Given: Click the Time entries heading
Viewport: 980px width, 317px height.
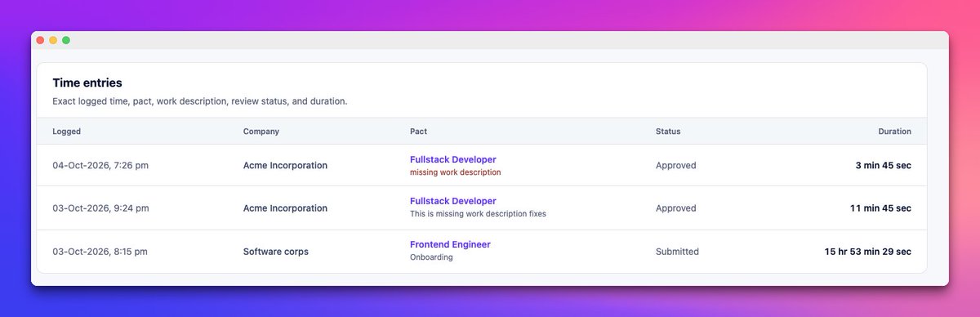Looking at the screenshot, I should [87, 83].
